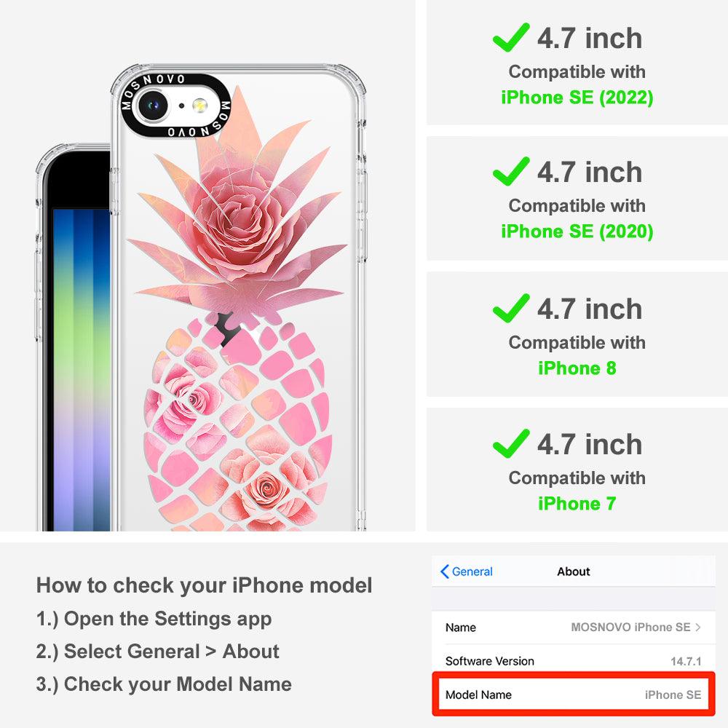Click the iPhone SE (2022) compatibility text
The width and height of the screenshot is (728, 728).
pyautogui.click(x=577, y=98)
